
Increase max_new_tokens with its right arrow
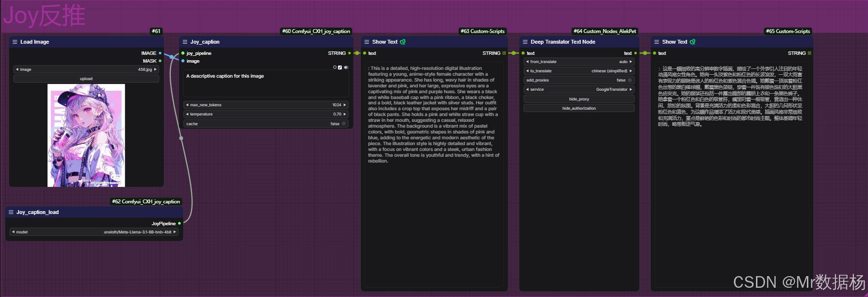(344, 105)
